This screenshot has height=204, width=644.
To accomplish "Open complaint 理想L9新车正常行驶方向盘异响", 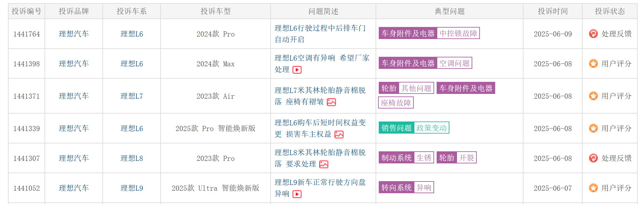I will [x=320, y=188].
